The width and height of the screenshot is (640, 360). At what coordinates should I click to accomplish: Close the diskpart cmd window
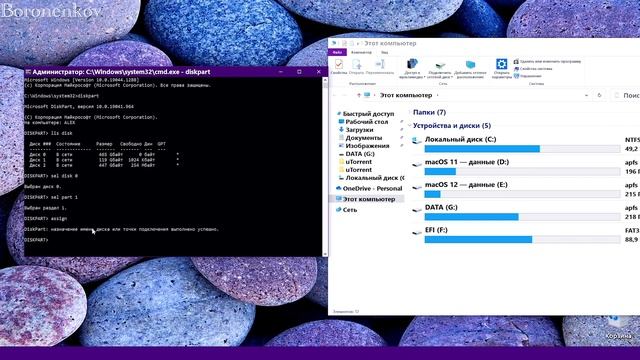(x=318, y=72)
